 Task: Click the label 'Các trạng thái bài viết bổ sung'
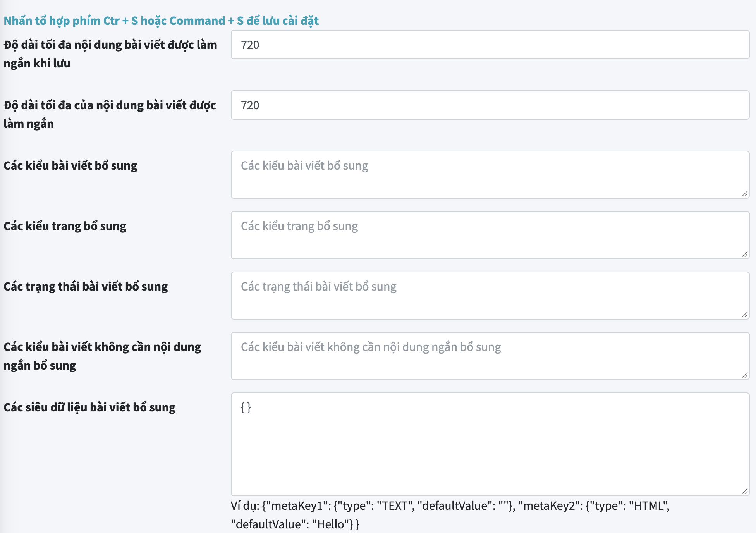pyautogui.click(x=86, y=286)
